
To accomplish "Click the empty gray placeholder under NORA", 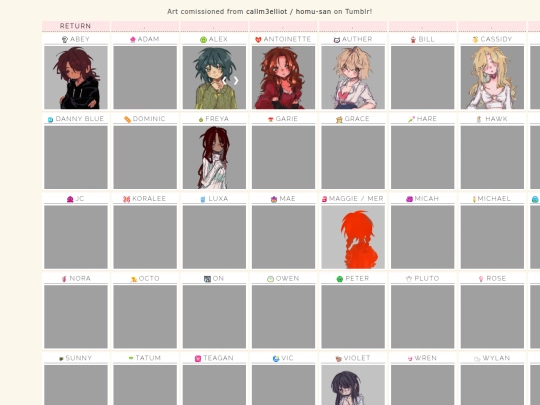I will 76,317.
